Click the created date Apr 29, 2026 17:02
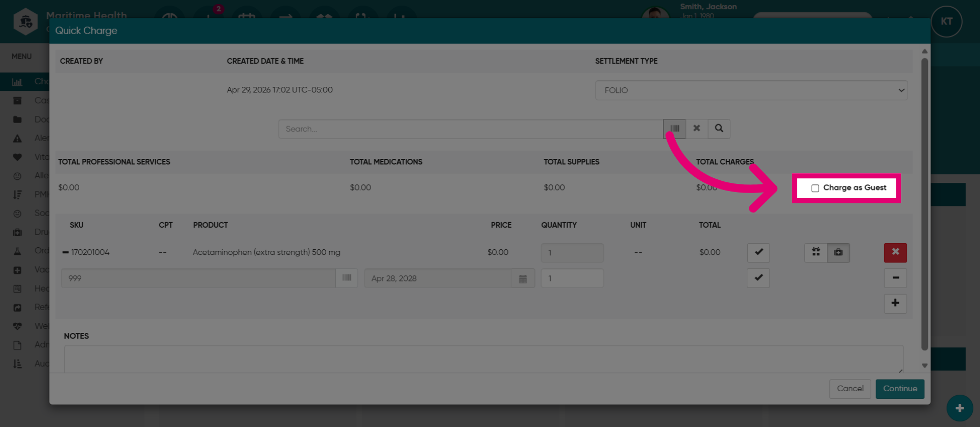 (280, 90)
